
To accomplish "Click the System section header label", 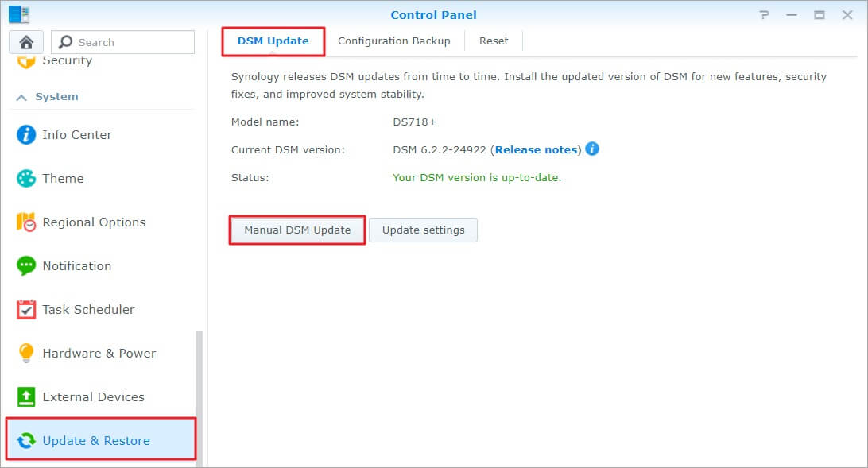I will pyautogui.click(x=56, y=97).
